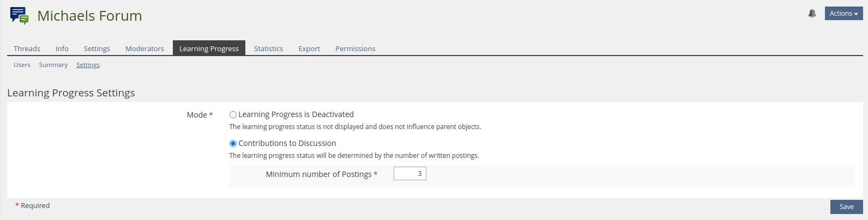This screenshot has height=220, width=868.
Task: Click the Minimum number of Postings field
Action: (409, 174)
